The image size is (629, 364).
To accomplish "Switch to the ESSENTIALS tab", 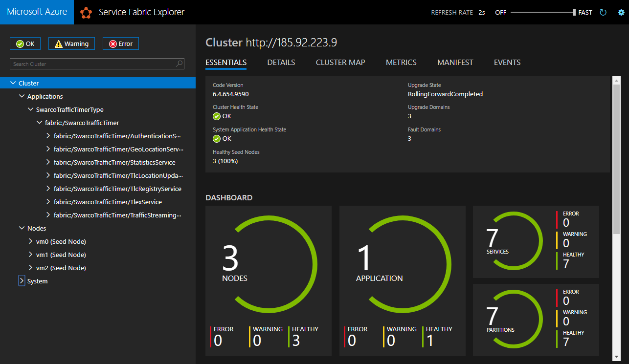I will click(x=226, y=63).
